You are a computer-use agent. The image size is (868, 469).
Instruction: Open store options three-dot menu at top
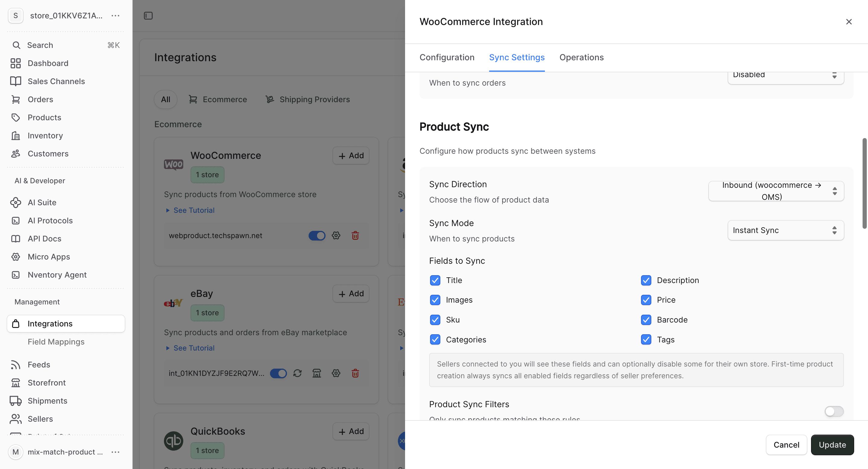pos(115,15)
